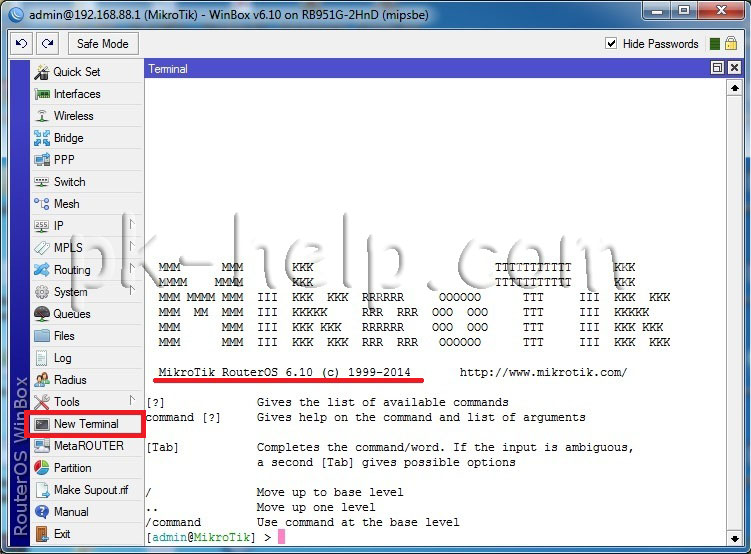Image resolution: width=751 pixels, height=554 pixels.
Task: Select the Queues menu label
Action: [72, 314]
